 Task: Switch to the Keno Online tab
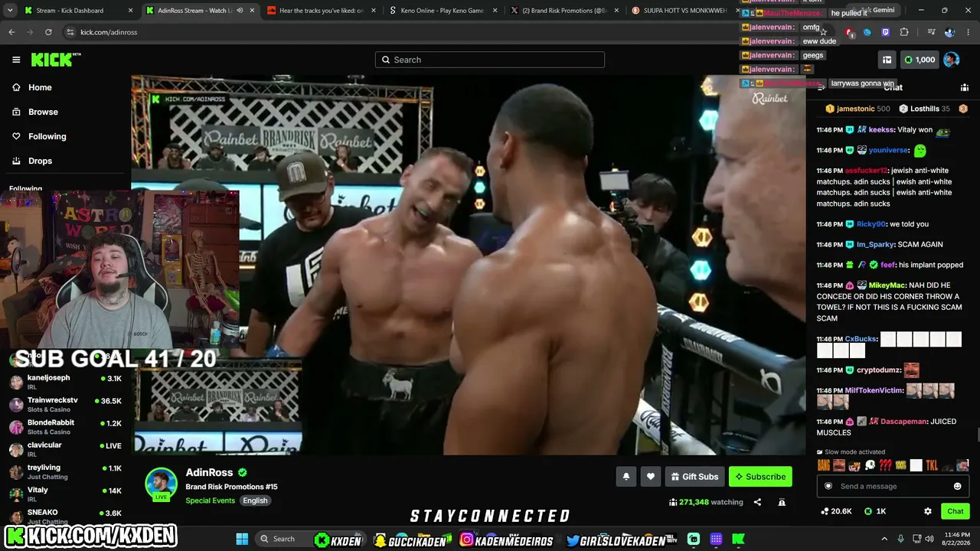tap(443, 11)
